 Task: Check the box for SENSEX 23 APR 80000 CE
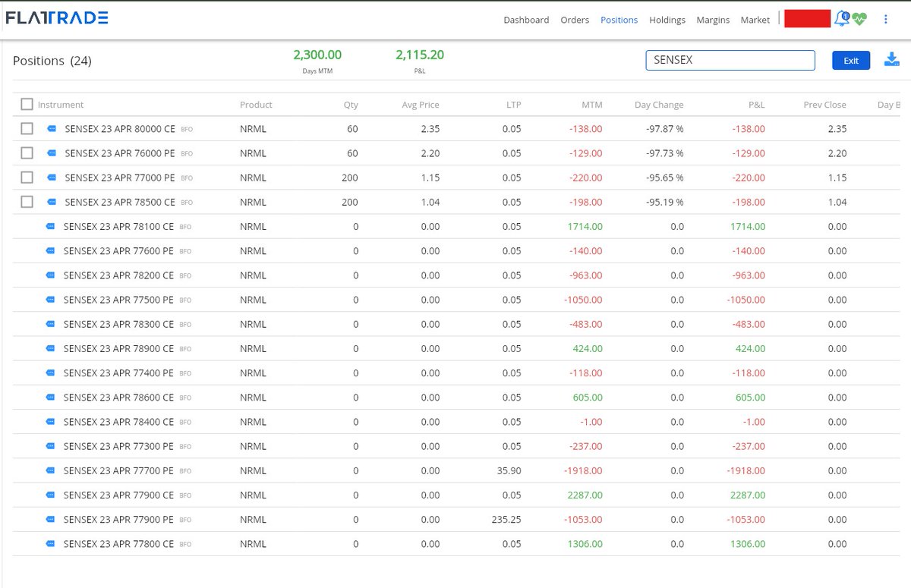[27, 129]
